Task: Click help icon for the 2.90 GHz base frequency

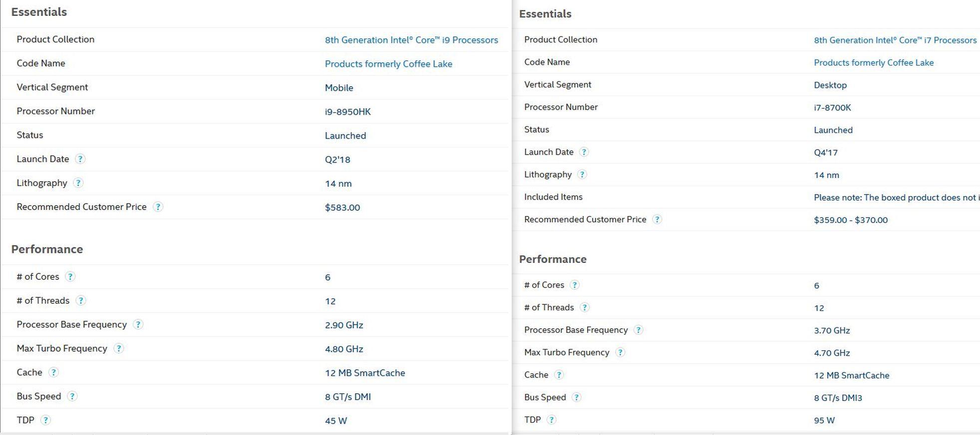Action: (x=138, y=325)
